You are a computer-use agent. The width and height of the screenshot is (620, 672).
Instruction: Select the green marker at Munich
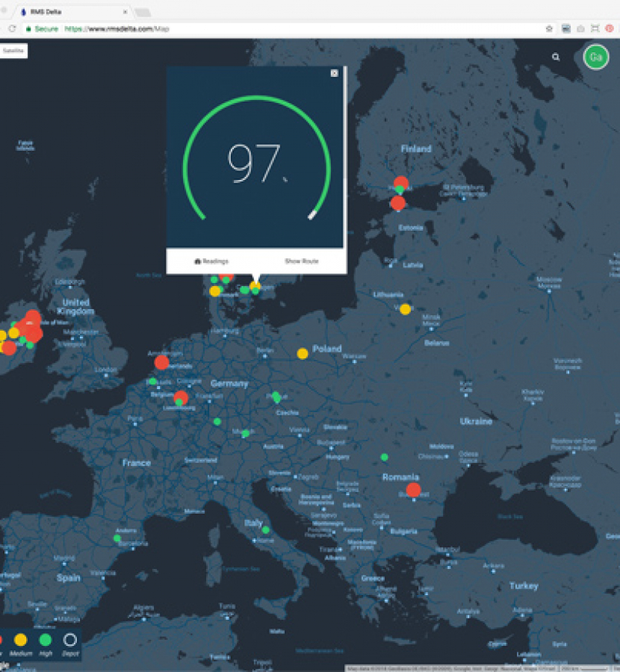tap(246, 434)
